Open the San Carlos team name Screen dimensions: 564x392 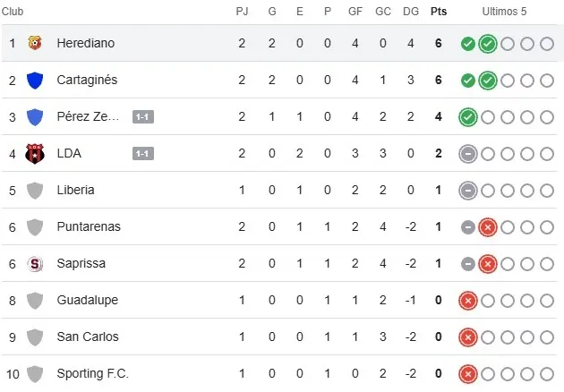(x=87, y=337)
